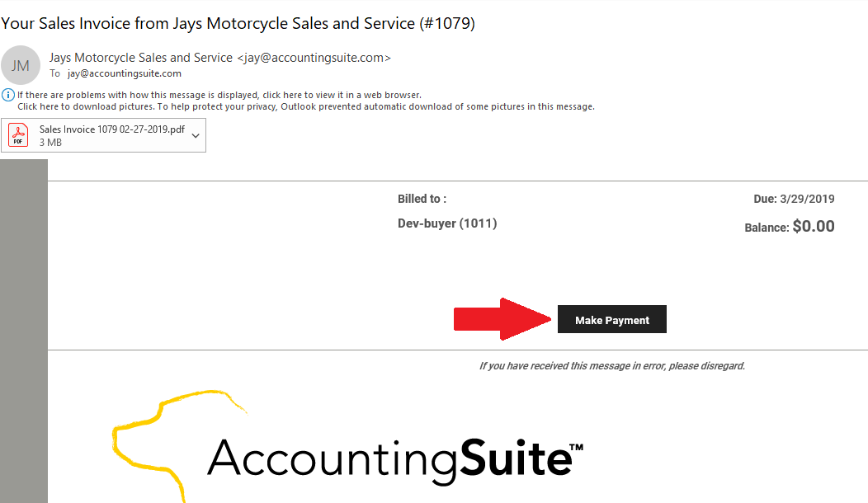Click the Dev-buyer (1011) customer name
Viewport: 868px width, 503px height.
[x=447, y=223]
